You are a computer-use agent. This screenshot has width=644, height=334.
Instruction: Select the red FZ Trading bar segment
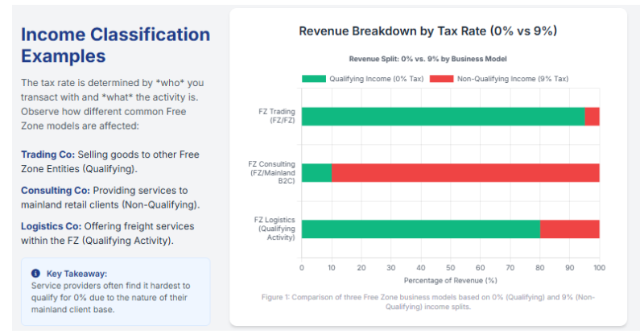coord(592,116)
